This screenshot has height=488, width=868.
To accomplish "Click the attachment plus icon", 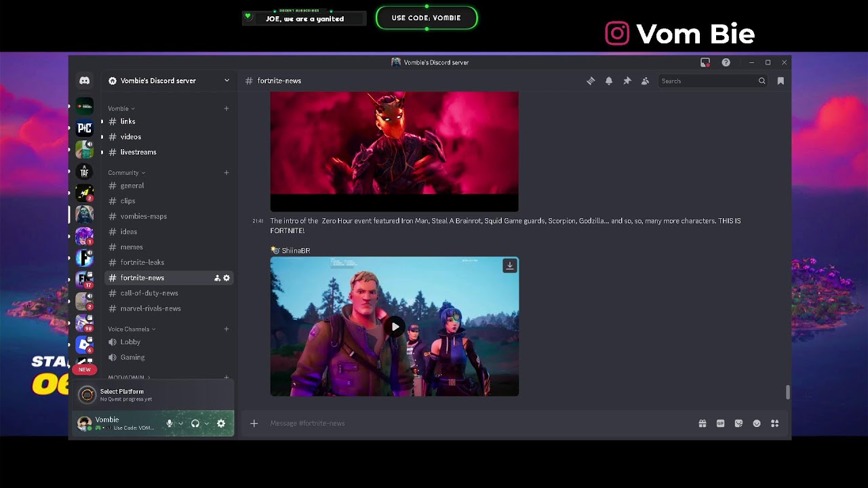I will [x=254, y=424].
